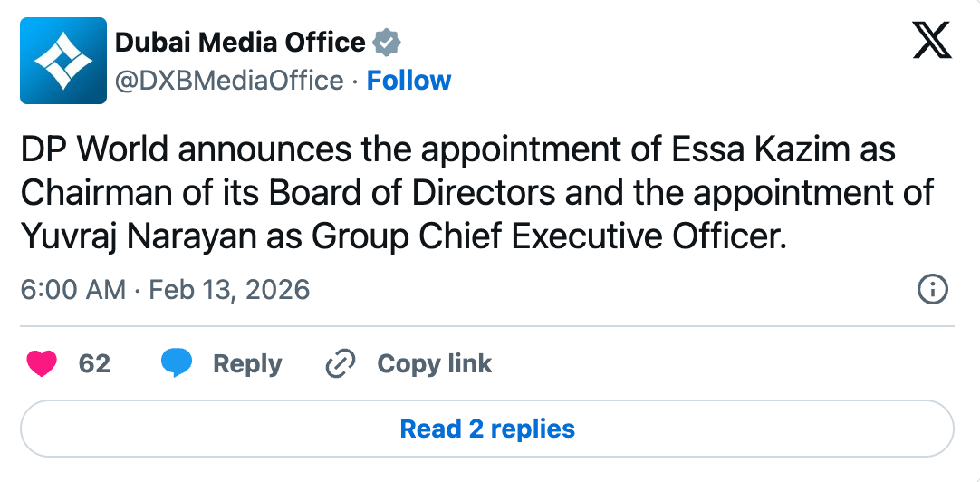Follow the Dubai Media Office account

click(408, 81)
